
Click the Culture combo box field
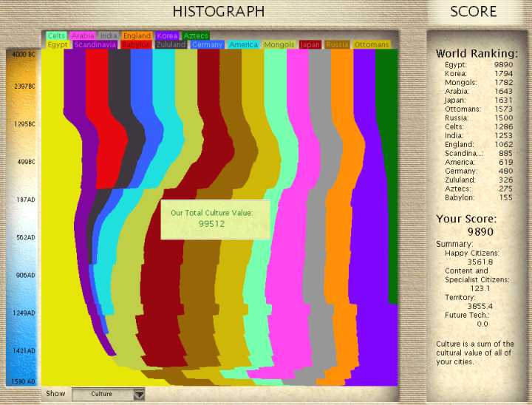[102, 394]
